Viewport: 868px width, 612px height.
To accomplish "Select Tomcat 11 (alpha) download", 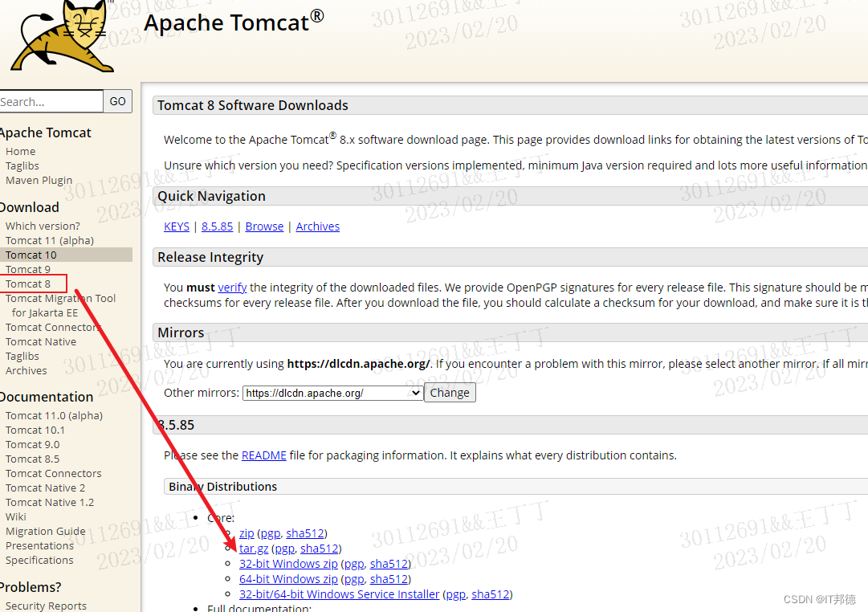I will coord(50,240).
